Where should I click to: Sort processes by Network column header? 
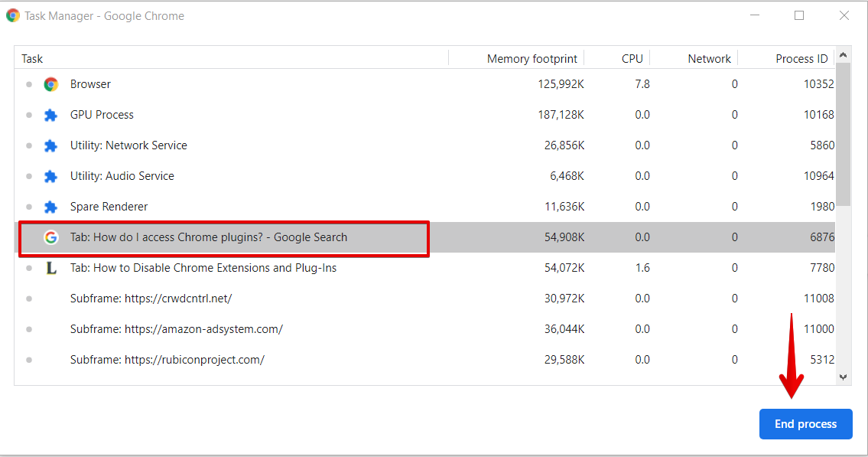[x=709, y=59]
